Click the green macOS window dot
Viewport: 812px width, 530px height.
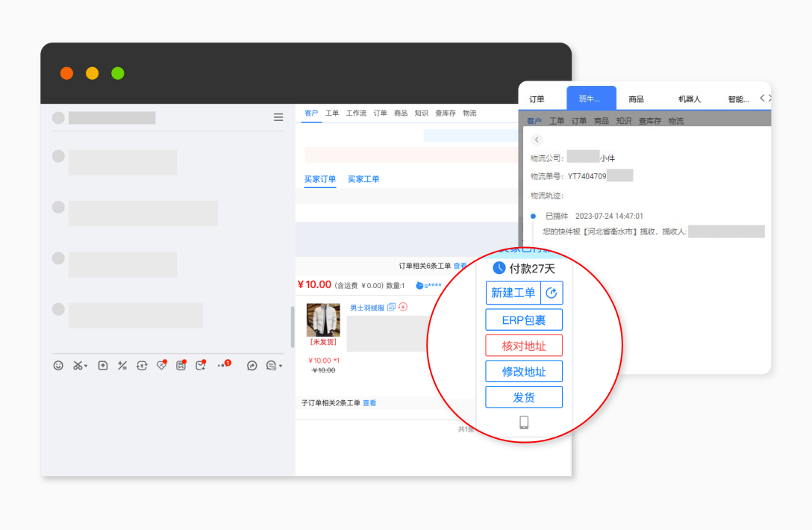[x=118, y=74]
